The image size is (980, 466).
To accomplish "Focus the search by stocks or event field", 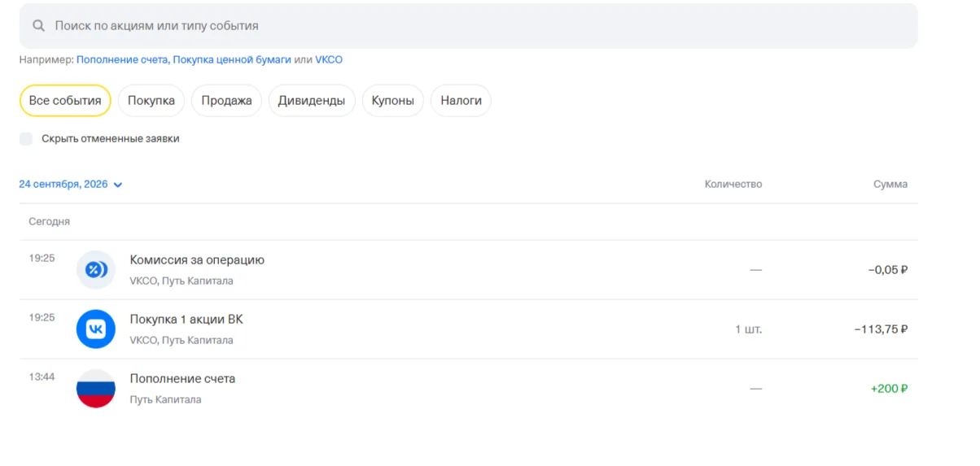I will click(468, 26).
